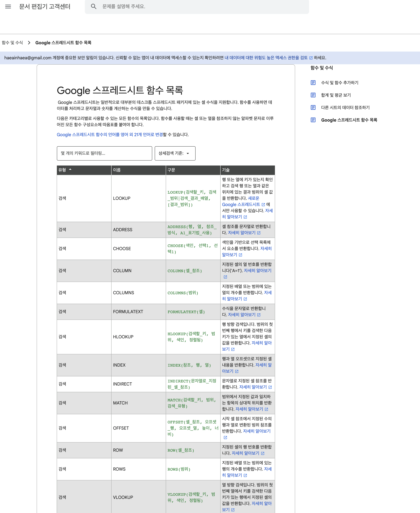Open sidebar item 'Google 스프레드시트 함수 목록'
420x513 pixels.
coord(349,120)
